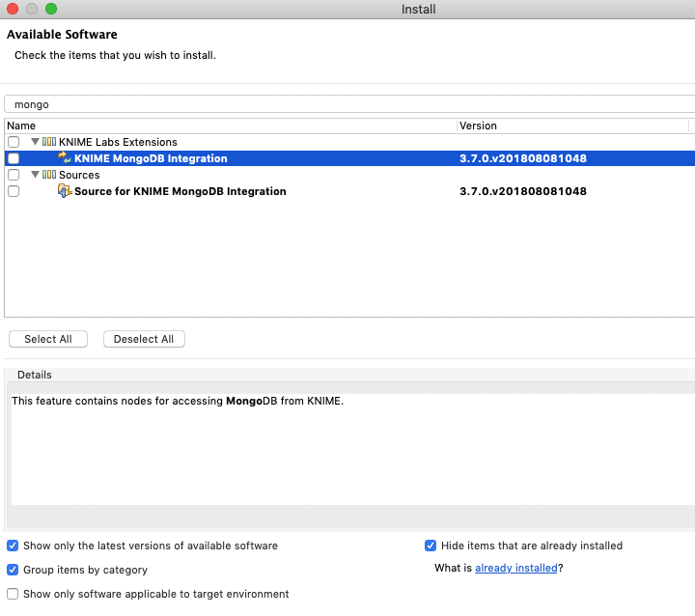Click the KNIME MongoDB Integration feature icon
The width and height of the screenshot is (695, 616).
pos(65,158)
